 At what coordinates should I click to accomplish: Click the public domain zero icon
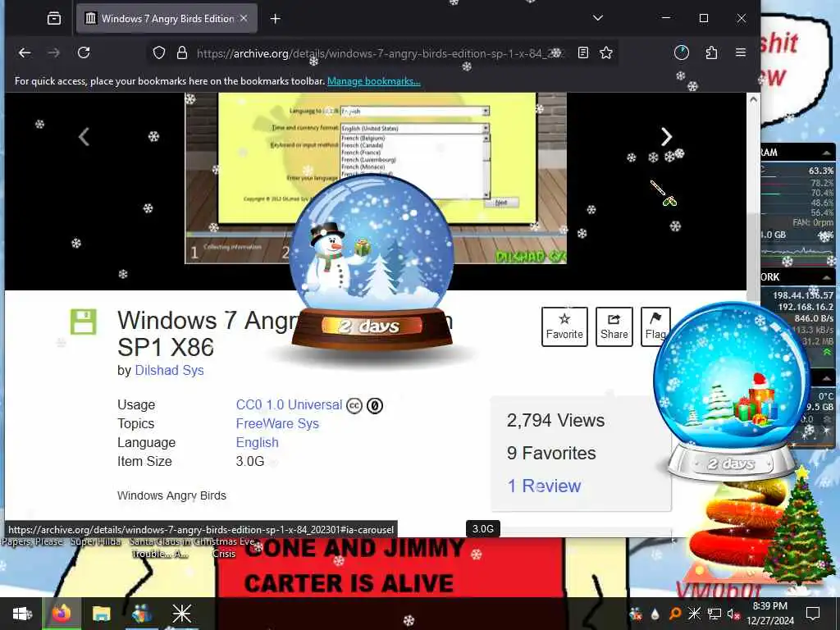point(375,406)
